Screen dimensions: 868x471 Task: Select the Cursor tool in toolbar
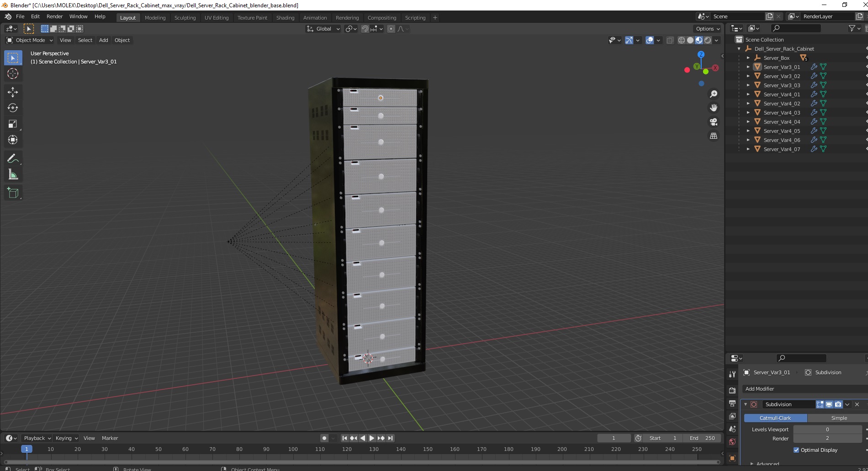13,73
